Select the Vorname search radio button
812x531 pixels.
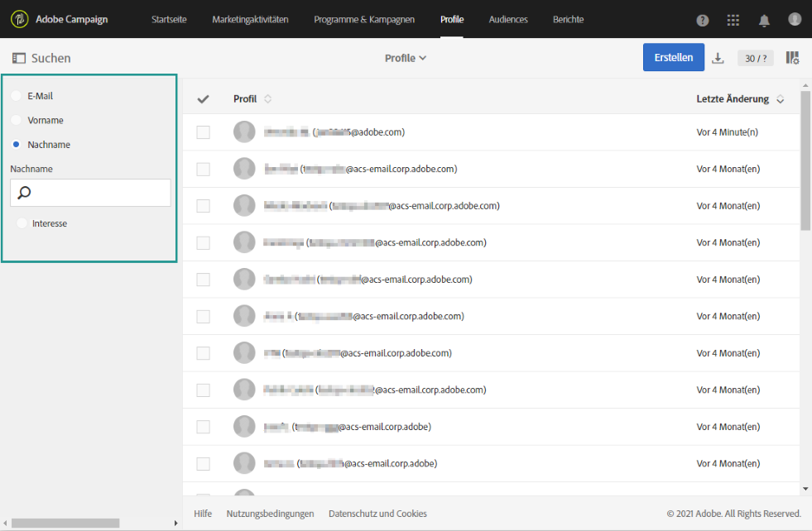coord(16,120)
